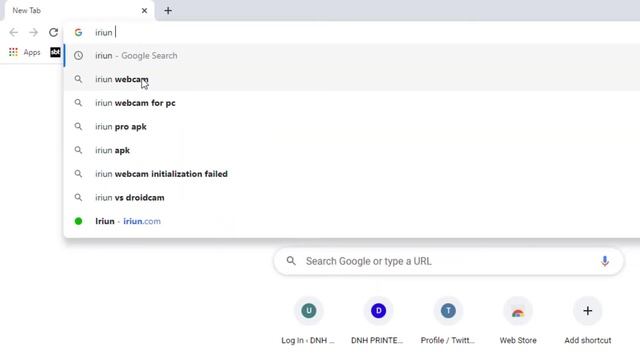Choose 'iriun - Google Search' history suggestion
Screen dimensions: 640x360
coord(352,56)
